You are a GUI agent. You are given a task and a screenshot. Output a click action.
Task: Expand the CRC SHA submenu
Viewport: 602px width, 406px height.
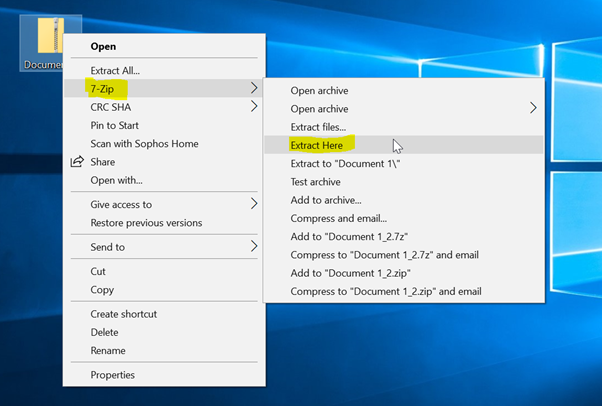[x=254, y=107]
